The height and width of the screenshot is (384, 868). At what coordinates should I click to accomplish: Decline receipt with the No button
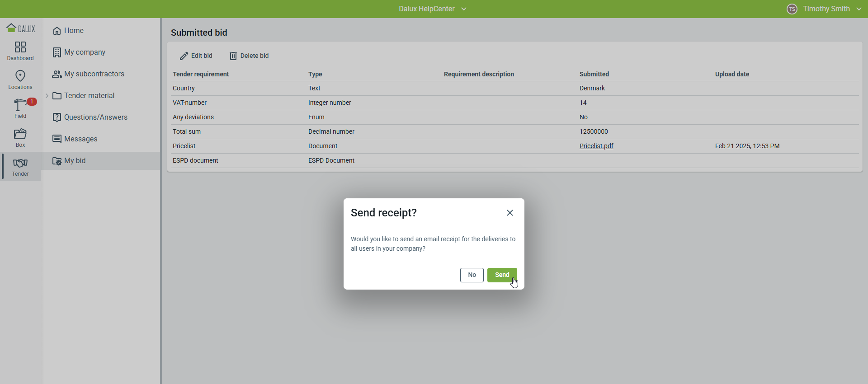coord(472,275)
